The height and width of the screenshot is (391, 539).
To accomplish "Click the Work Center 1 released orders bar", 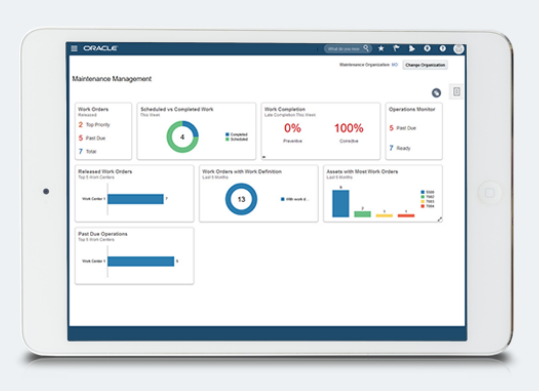I will (x=135, y=199).
